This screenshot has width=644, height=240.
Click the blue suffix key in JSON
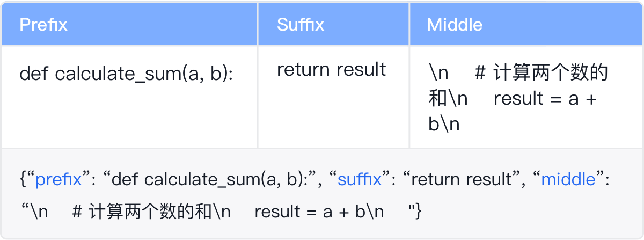pos(360,179)
